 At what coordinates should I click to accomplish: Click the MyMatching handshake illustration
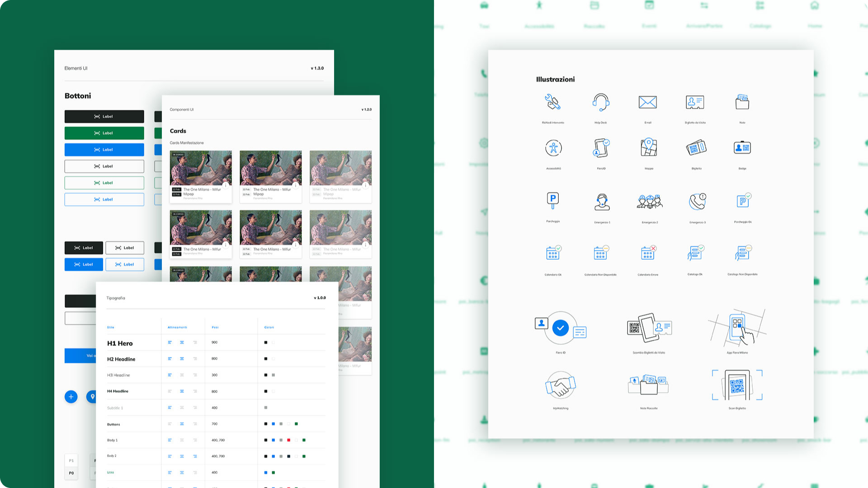561,385
